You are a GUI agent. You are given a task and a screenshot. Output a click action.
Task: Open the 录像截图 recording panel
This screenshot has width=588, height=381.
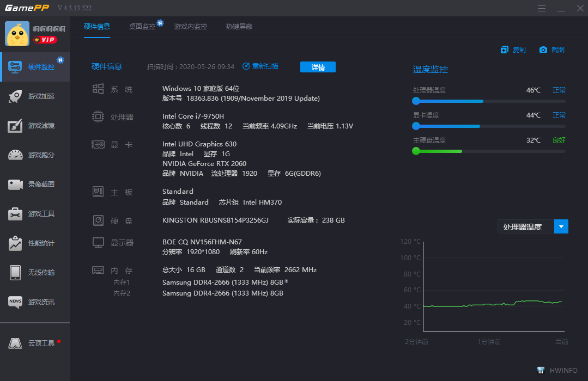(x=34, y=185)
